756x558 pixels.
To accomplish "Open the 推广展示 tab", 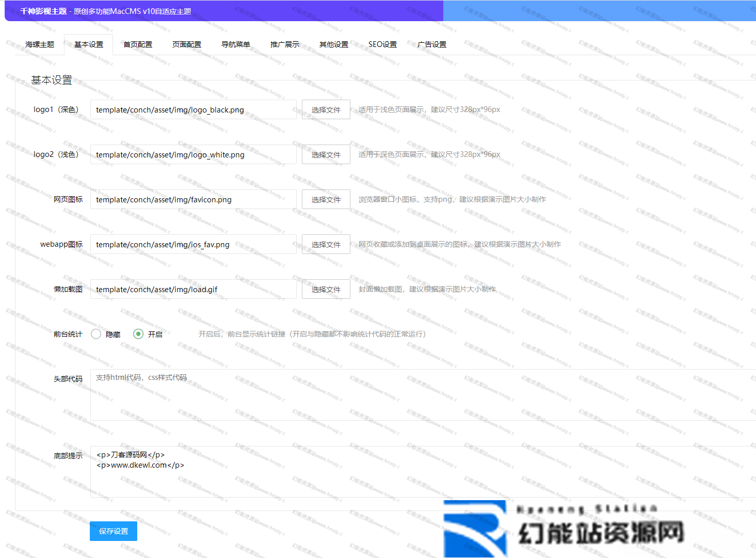I will pyautogui.click(x=285, y=44).
